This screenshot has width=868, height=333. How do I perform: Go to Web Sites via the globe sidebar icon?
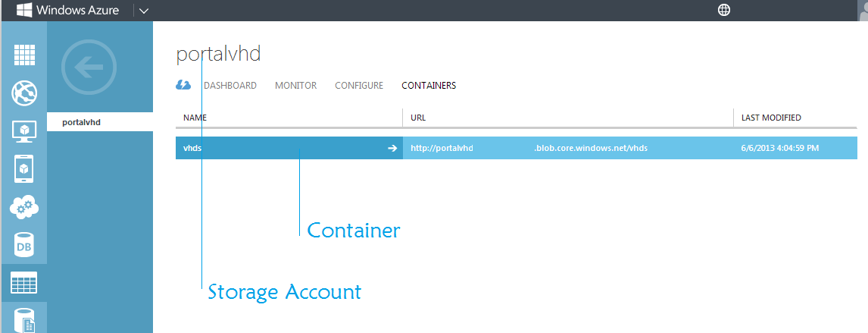[x=25, y=94]
